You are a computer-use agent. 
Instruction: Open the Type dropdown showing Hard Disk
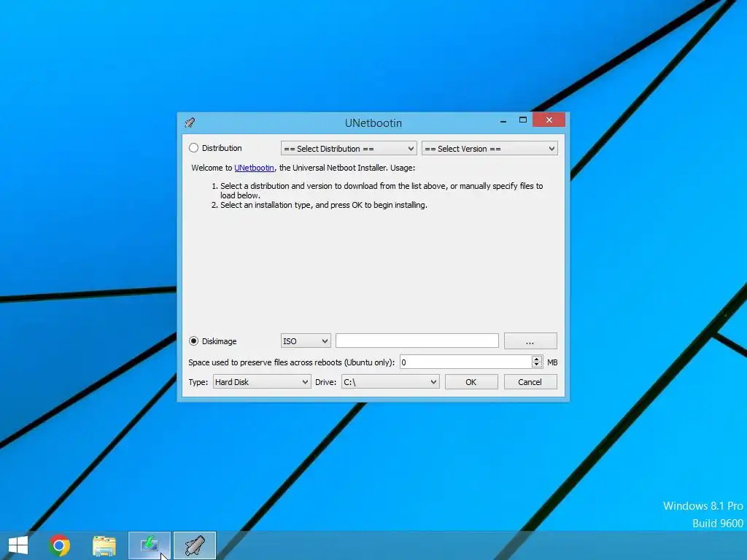pyautogui.click(x=262, y=382)
